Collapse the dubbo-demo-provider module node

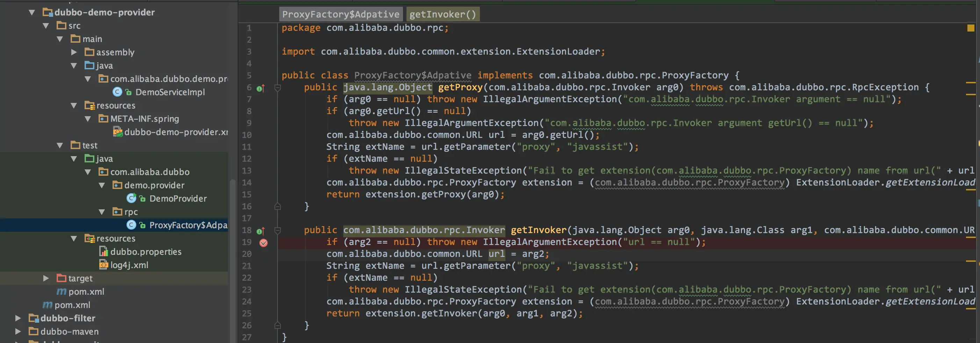click(x=32, y=12)
